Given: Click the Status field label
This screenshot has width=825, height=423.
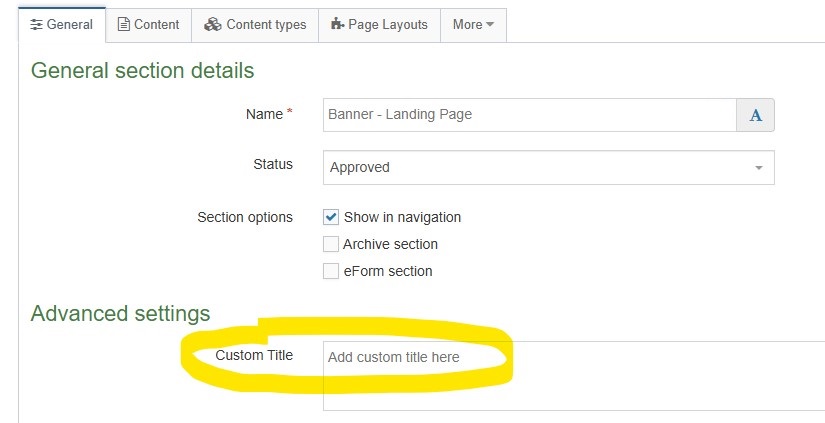Looking at the screenshot, I should (x=273, y=164).
